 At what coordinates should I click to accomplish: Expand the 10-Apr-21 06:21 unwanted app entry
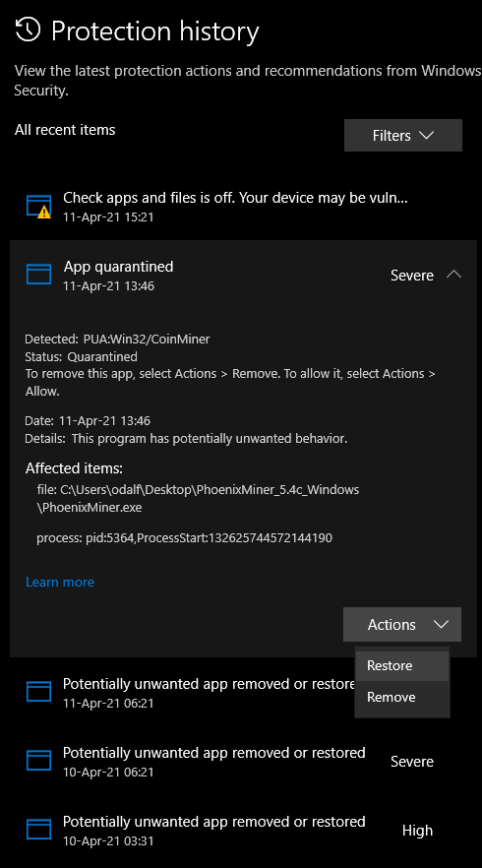pyautogui.click(x=244, y=761)
